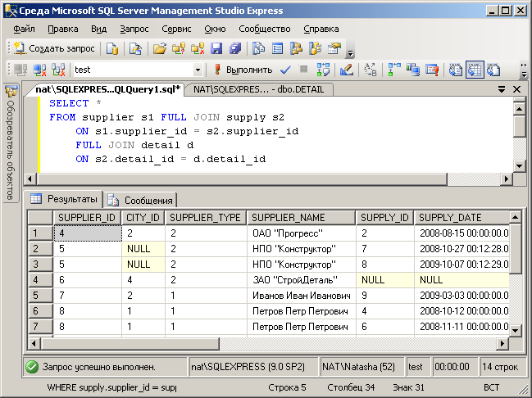Open the Справка menu
Image resolution: width=532 pixels, height=398 pixels.
[321, 29]
